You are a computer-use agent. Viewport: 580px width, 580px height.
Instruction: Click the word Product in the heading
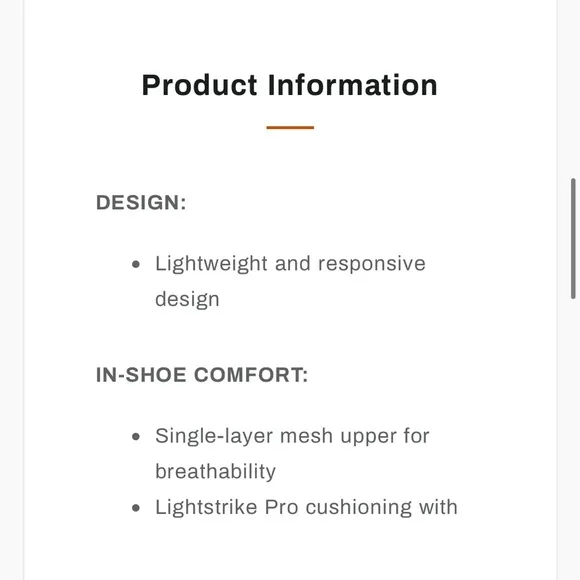click(199, 85)
